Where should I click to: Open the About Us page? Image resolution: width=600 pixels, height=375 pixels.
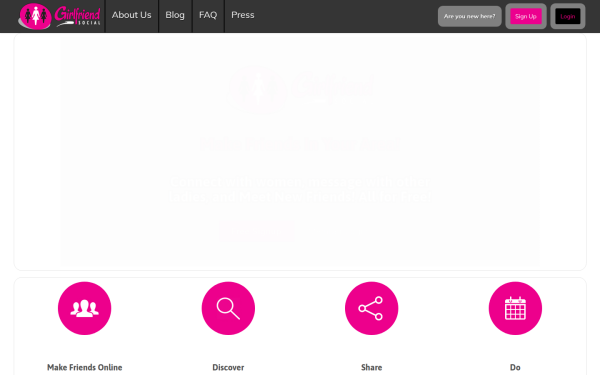click(x=131, y=15)
